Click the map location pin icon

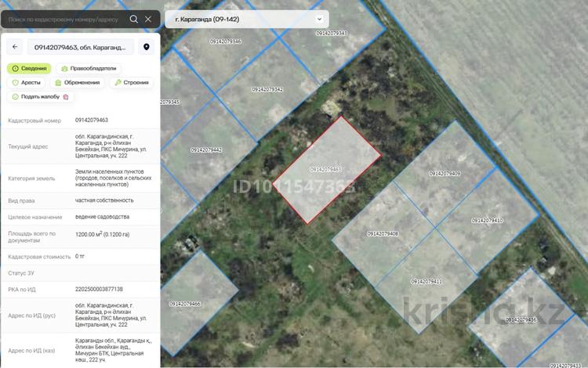tap(147, 47)
